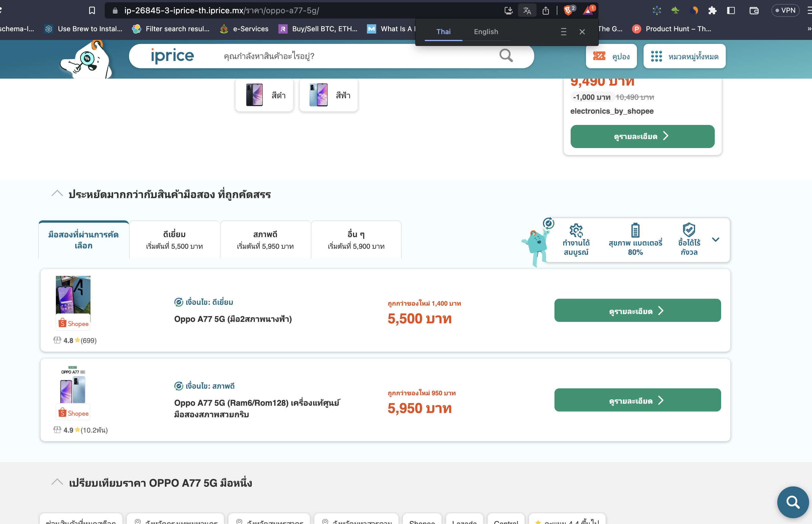Switch translation language to English
This screenshot has width=812, height=524.
pos(486,32)
